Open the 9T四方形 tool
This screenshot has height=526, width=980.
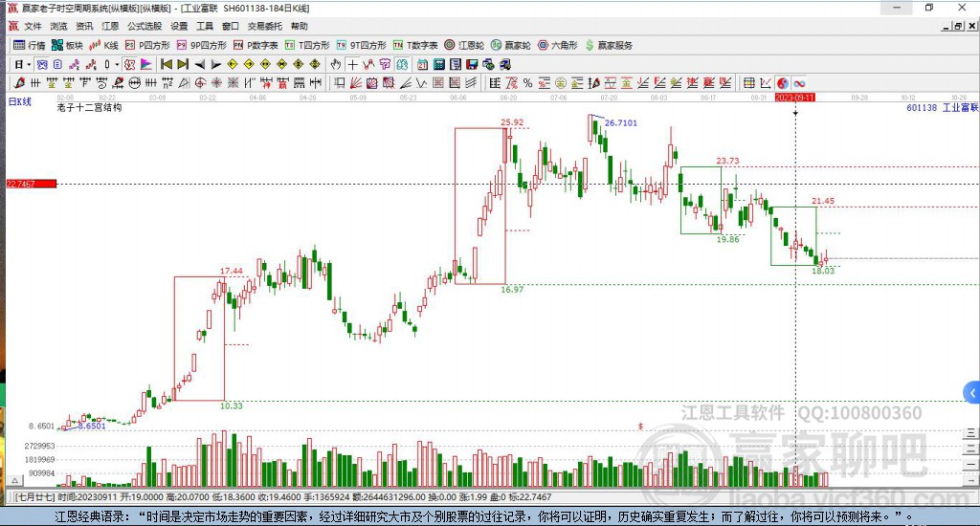361,45
